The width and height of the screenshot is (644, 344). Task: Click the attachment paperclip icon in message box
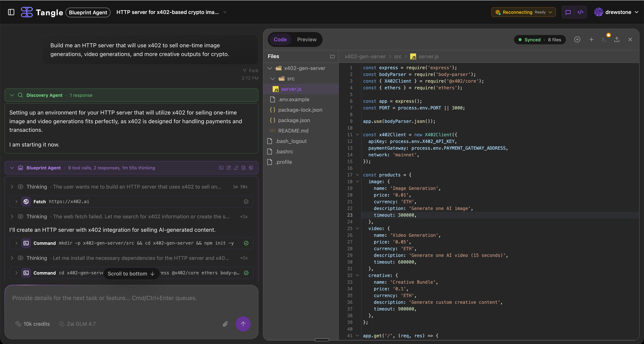coord(225,324)
